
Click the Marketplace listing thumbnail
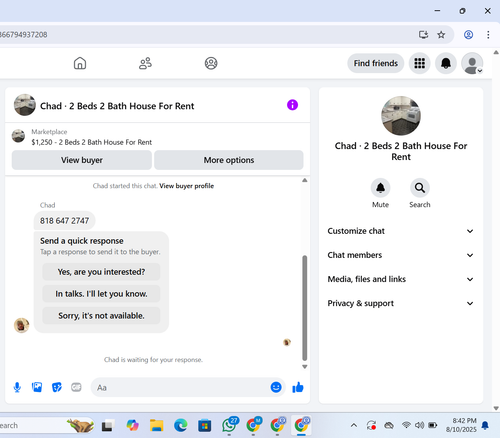tap(18, 136)
